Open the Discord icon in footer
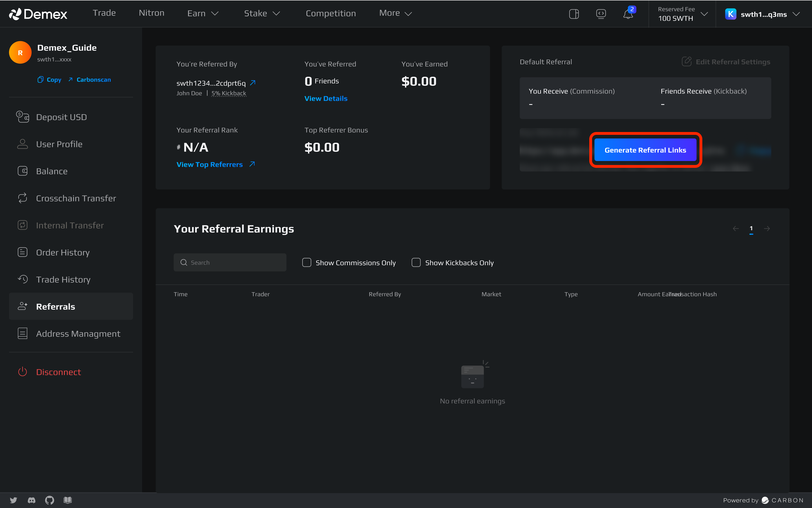The image size is (812, 508). click(x=32, y=500)
